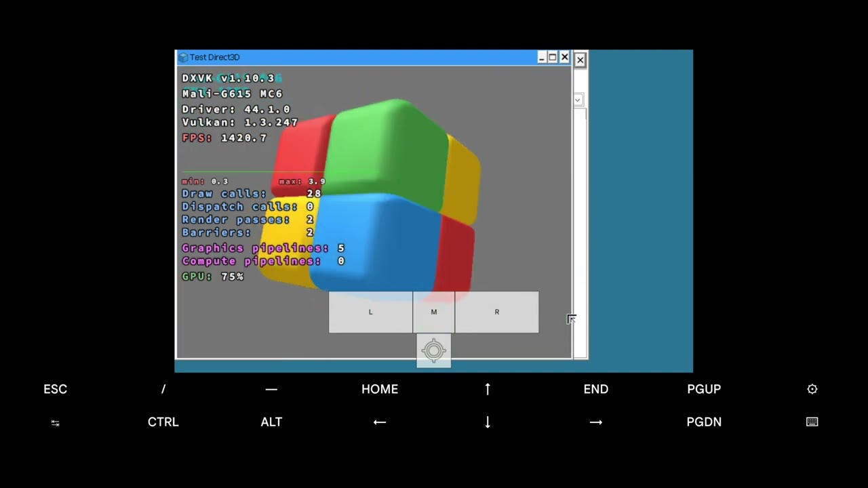Tap the crosshair pointer control
Viewport: 868px width, 488px height.
pos(434,350)
